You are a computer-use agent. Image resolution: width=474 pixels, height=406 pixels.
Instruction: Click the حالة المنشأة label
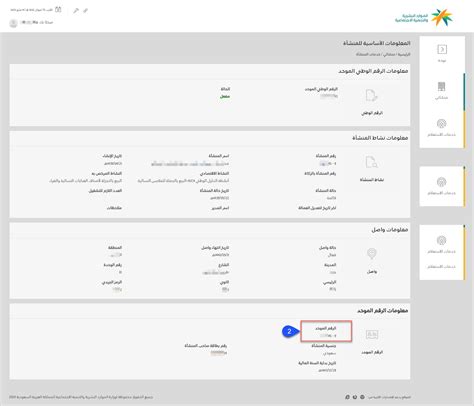[326, 191]
